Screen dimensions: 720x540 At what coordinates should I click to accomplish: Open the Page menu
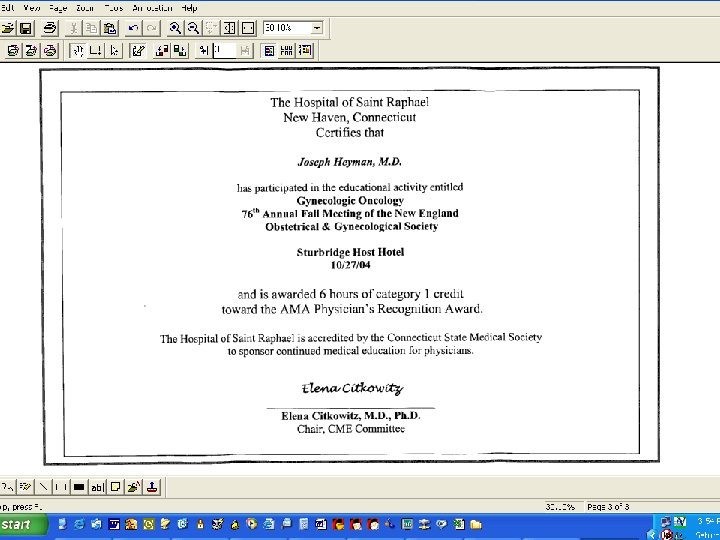coord(57,8)
